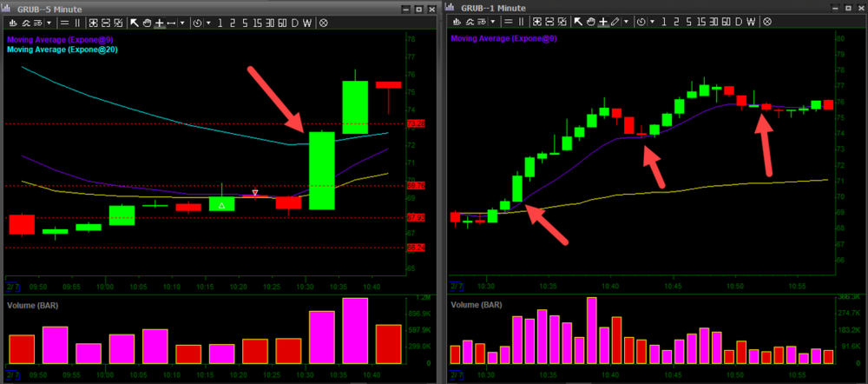
Task: Open drawing tools dropdown arrow in 1 Minute chart
Action: pyautogui.click(x=626, y=22)
